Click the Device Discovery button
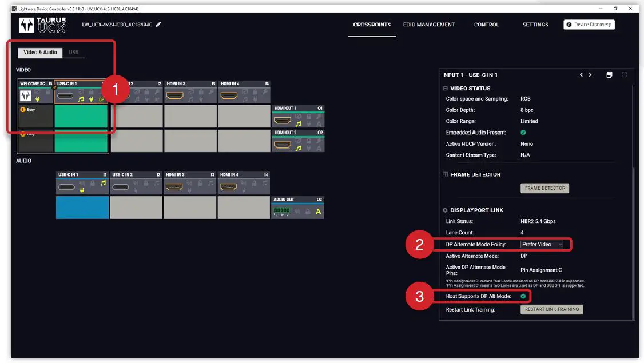 [x=589, y=25]
